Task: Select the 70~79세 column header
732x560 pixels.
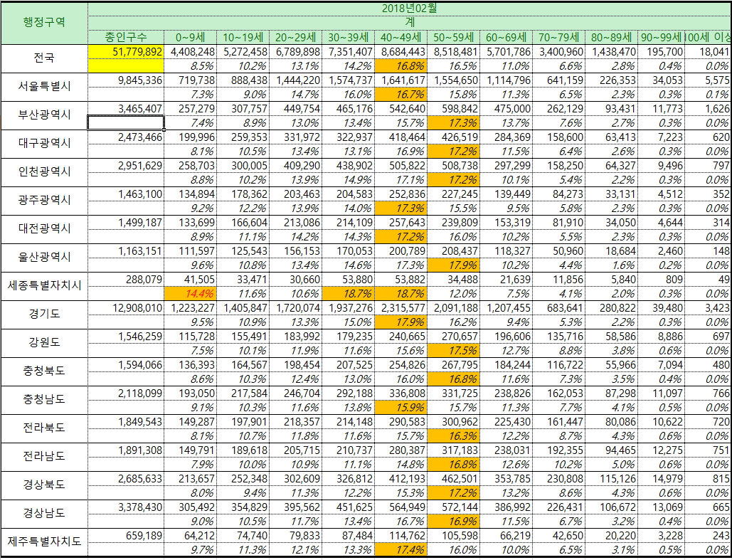Action: pos(559,38)
